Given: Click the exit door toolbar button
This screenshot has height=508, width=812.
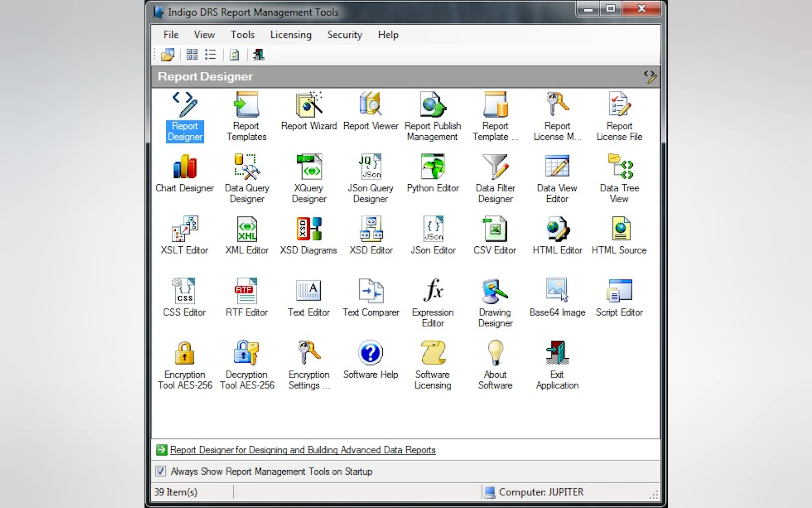Looking at the screenshot, I should (x=259, y=54).
